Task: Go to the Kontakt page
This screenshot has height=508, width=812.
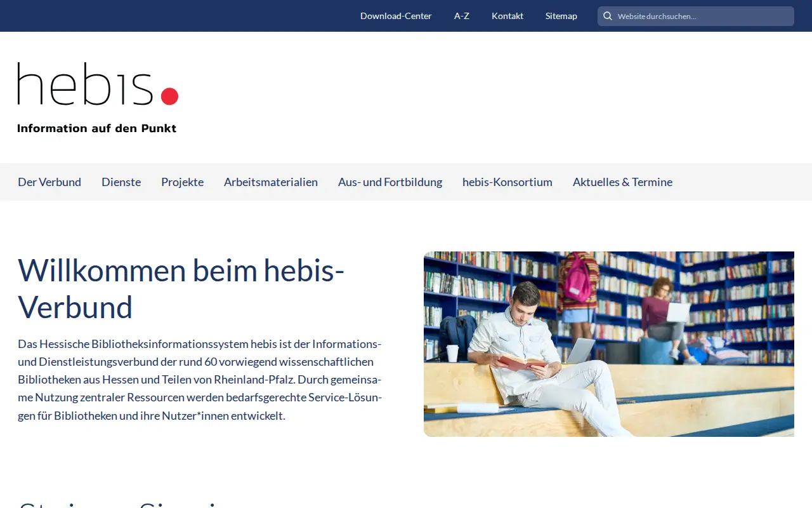Action: point(507,16)
